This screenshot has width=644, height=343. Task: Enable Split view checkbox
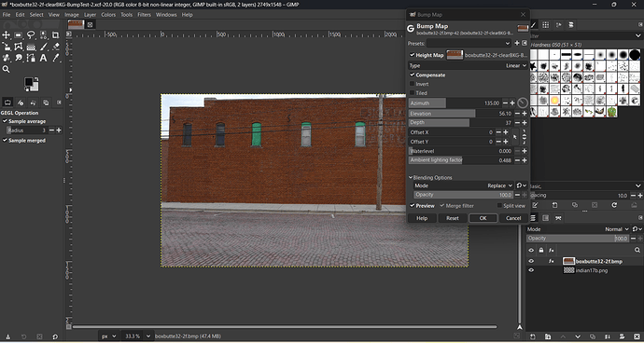500,206
